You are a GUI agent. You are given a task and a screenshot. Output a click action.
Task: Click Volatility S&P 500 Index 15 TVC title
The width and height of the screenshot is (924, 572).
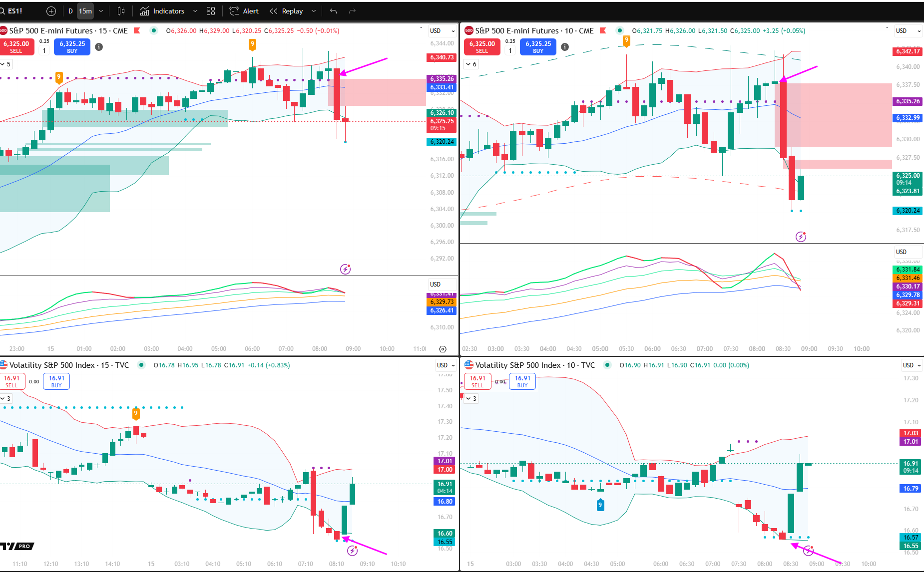point(69,365)
